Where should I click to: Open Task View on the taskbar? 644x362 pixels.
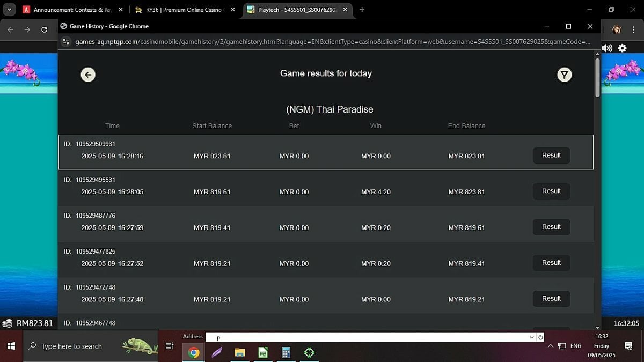170,346
